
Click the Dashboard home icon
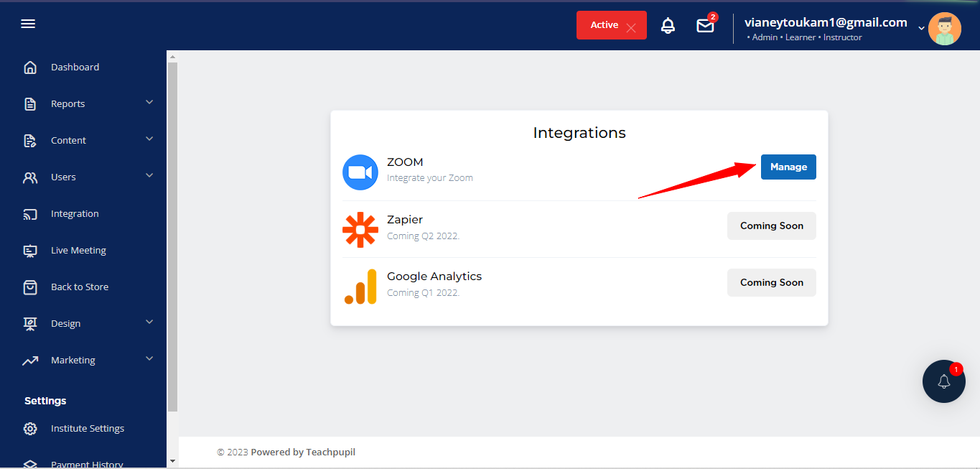point(30,68)
